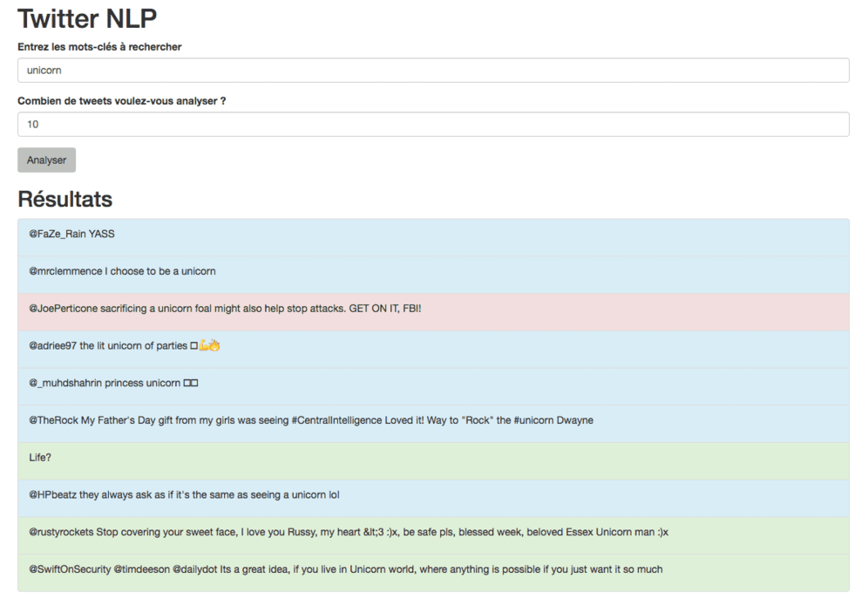Screen dimensions: 868x613
Task: Click the 'Combien de tweets voulez-vous analyser ?' label
Action: coord(121,101)
